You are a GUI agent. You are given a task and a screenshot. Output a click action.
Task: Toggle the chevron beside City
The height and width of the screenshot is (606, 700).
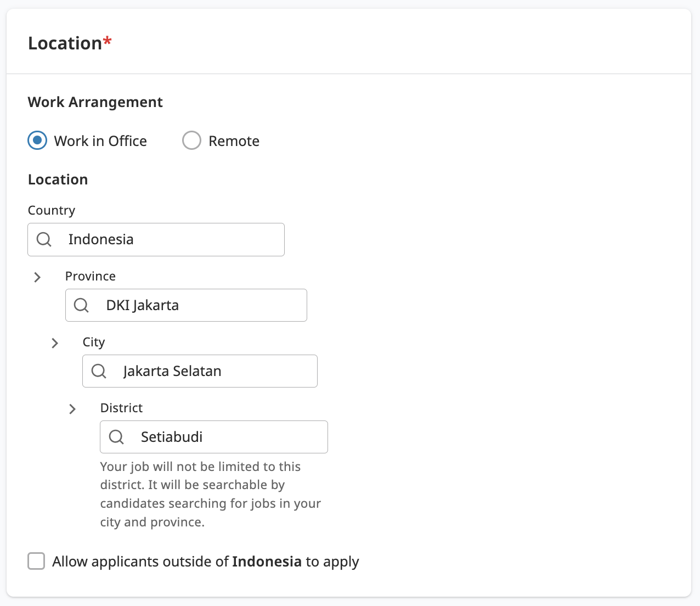coord(55,343)
